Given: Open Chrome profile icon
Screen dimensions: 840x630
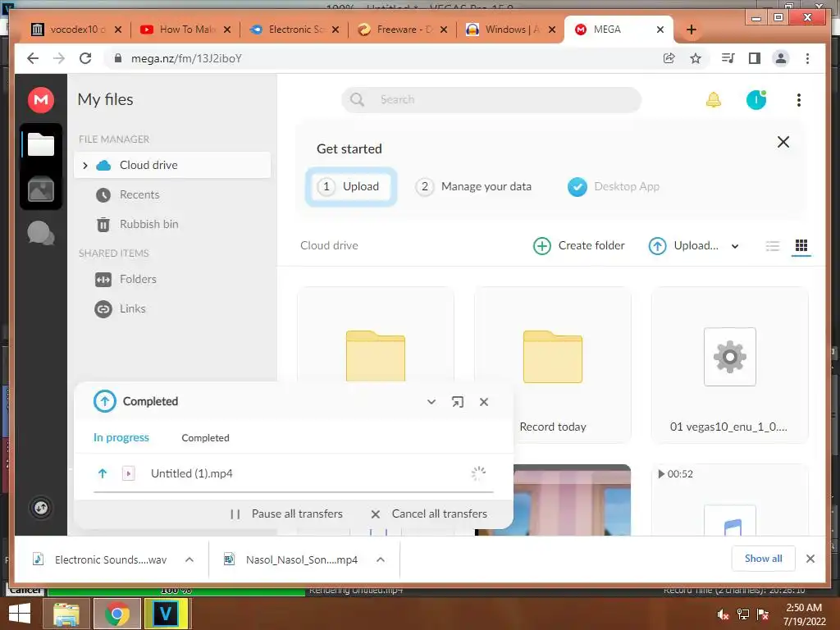Looking at the screenshot, I should [781, 58].
